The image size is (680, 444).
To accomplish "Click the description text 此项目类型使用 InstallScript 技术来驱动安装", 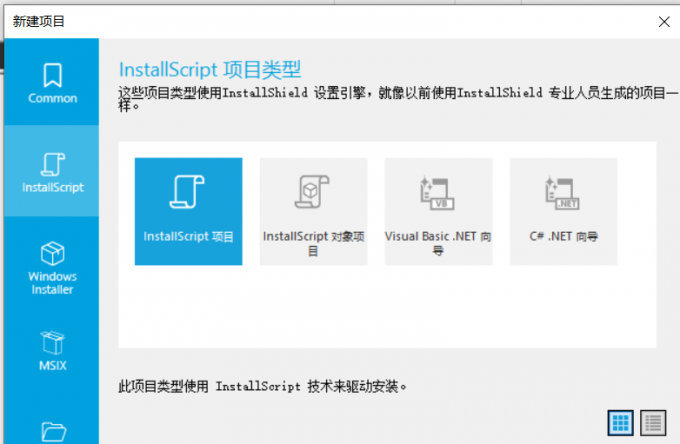I will point(262,385).
